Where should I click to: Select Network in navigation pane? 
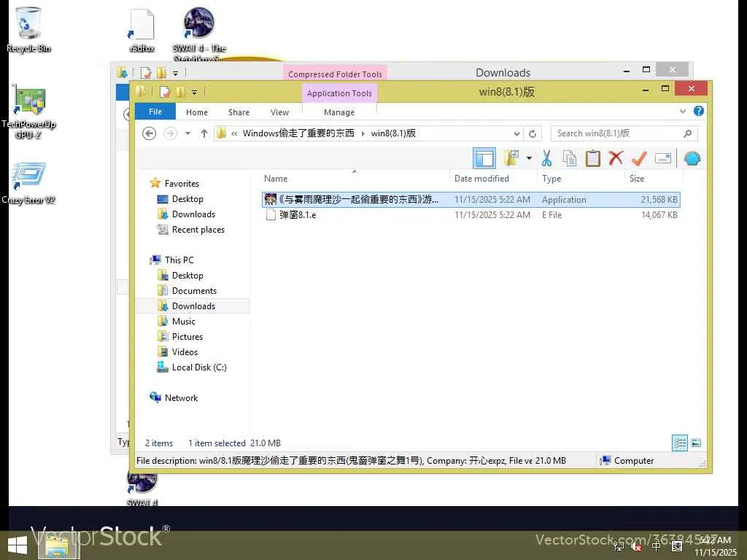click(181, 397)
